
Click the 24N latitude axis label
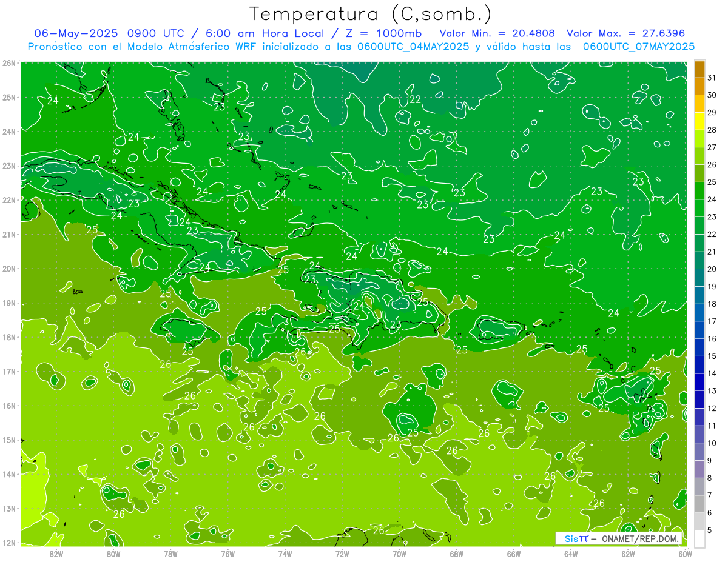tap(8, 131)
